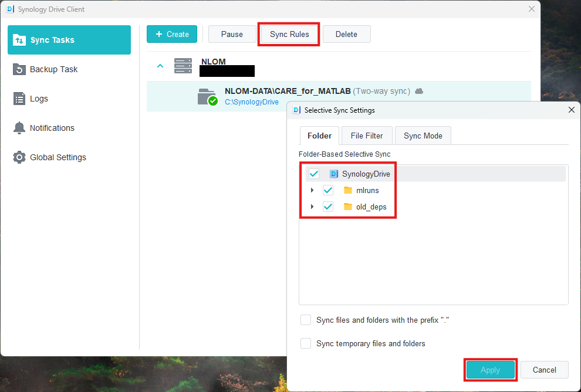The image size is (581, 392).
Task: Expand the mlruns folder tree node
Action: click(x=312, y=190)
